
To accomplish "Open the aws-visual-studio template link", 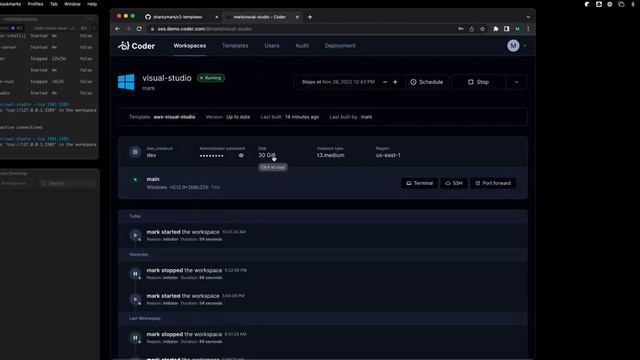I will pyautogui.click(x=174, y=117).
